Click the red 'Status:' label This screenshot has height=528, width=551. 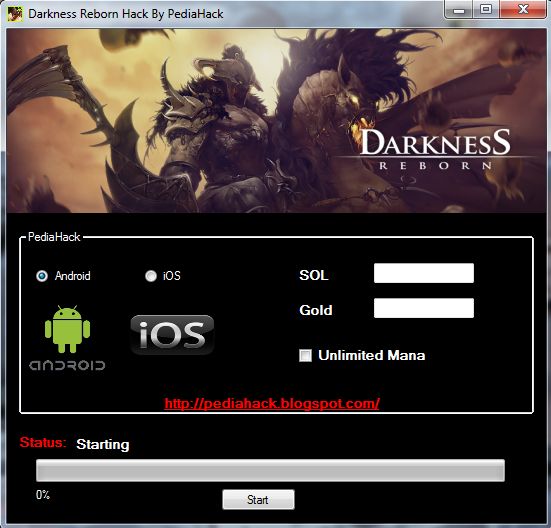pyautogui.click(x=43, y=443)
